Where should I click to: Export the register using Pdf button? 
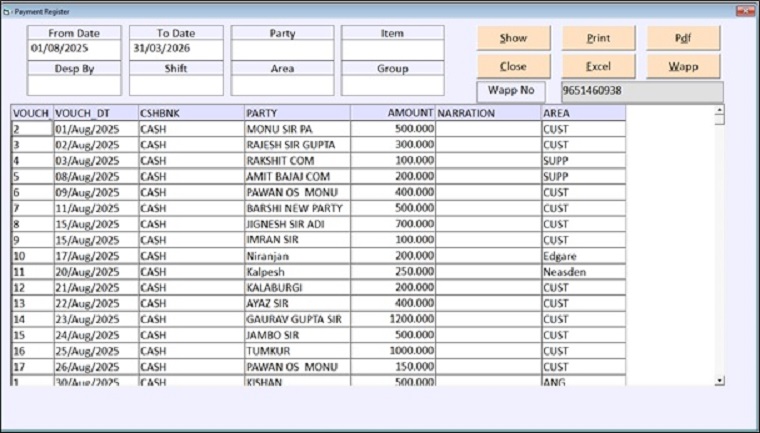click(683, 38)
